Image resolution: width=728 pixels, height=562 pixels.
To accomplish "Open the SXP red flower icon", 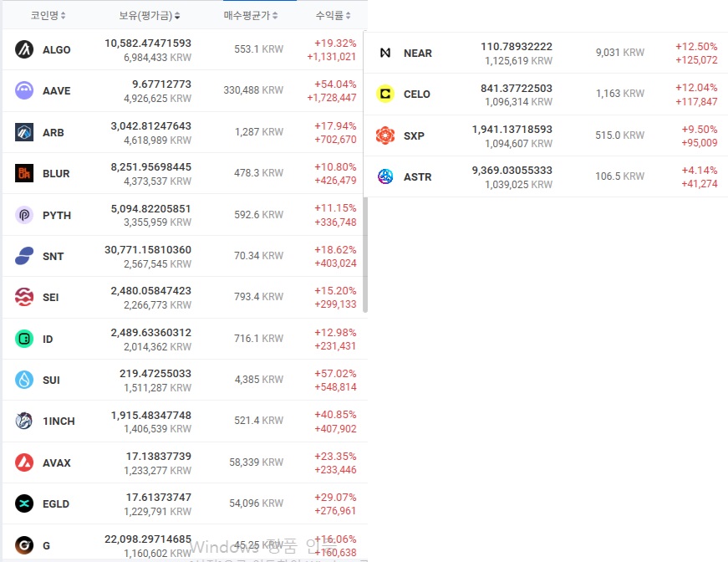I will click(385, 135).
